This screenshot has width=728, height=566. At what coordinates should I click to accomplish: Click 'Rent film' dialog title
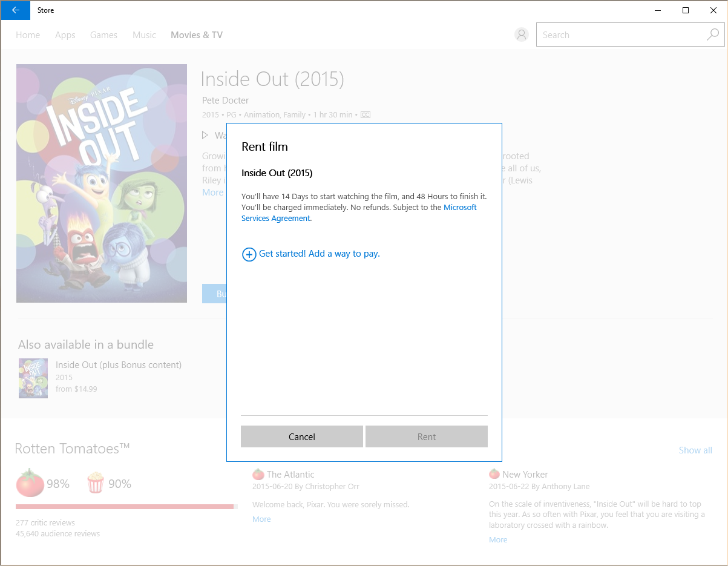(264, 146)
